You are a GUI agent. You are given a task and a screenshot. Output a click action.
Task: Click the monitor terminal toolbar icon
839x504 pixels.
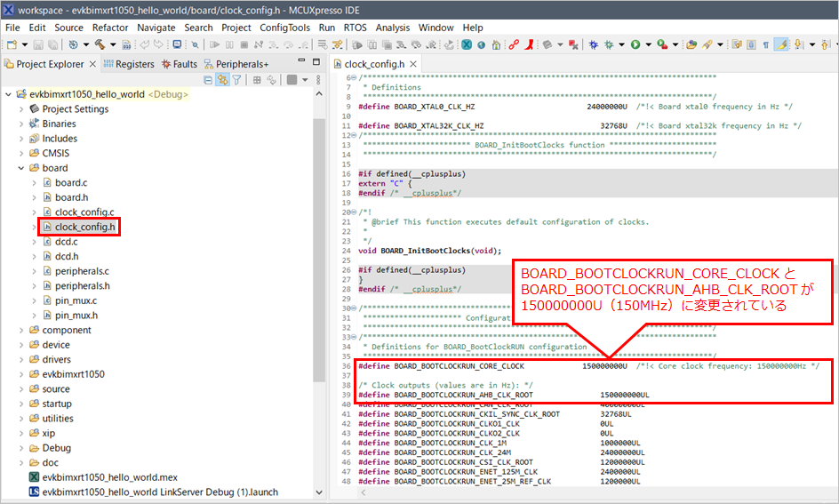(177, 45)
